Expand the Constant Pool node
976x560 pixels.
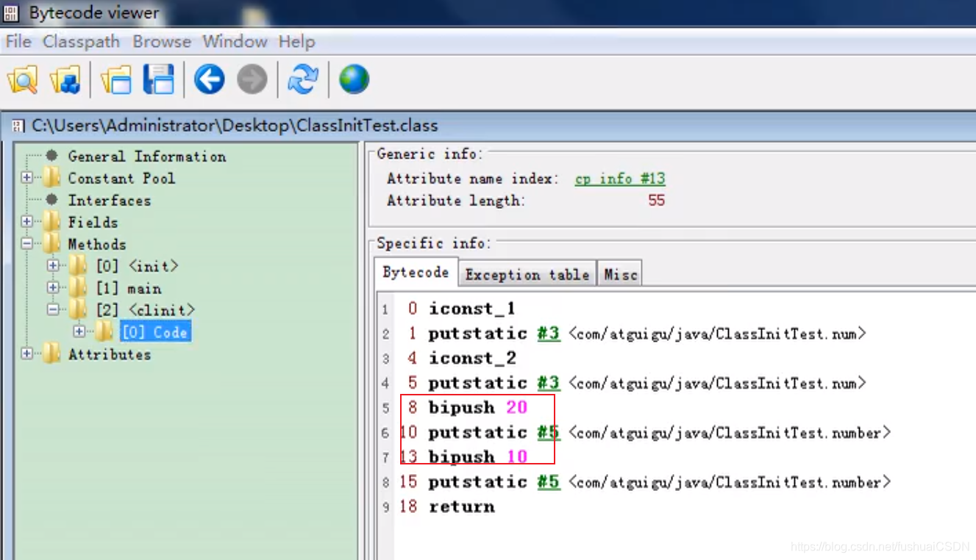pyautogui.click(x=27, y=178)
